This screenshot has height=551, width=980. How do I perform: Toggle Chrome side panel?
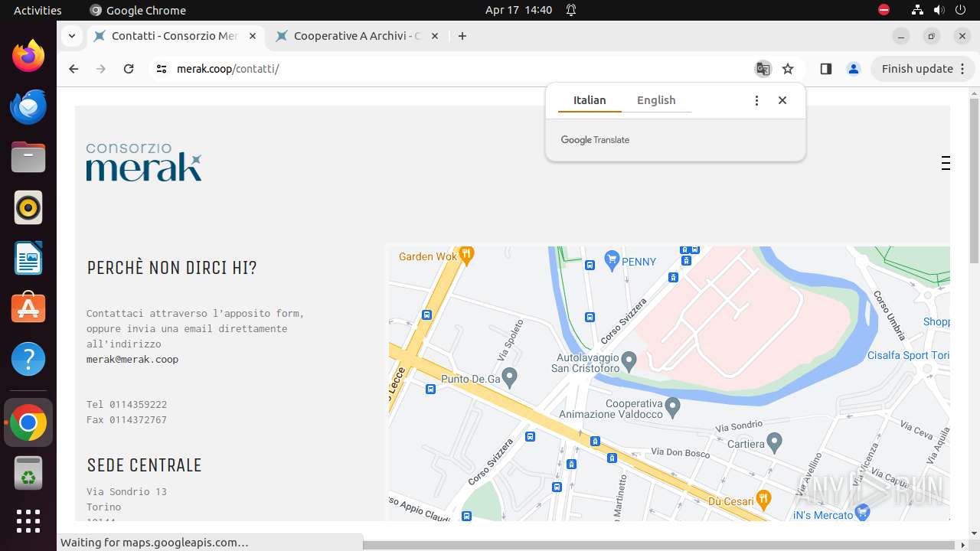pyautogui.click(x=825, y=69)
